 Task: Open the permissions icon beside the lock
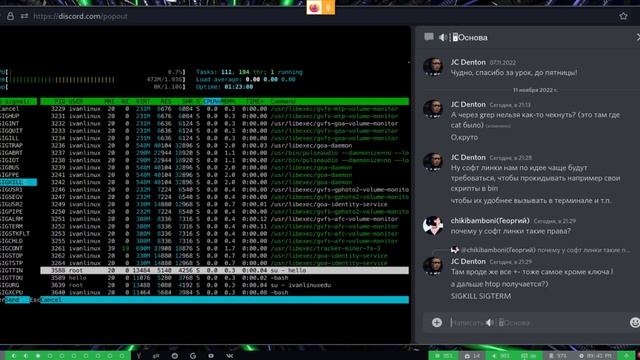24,16
